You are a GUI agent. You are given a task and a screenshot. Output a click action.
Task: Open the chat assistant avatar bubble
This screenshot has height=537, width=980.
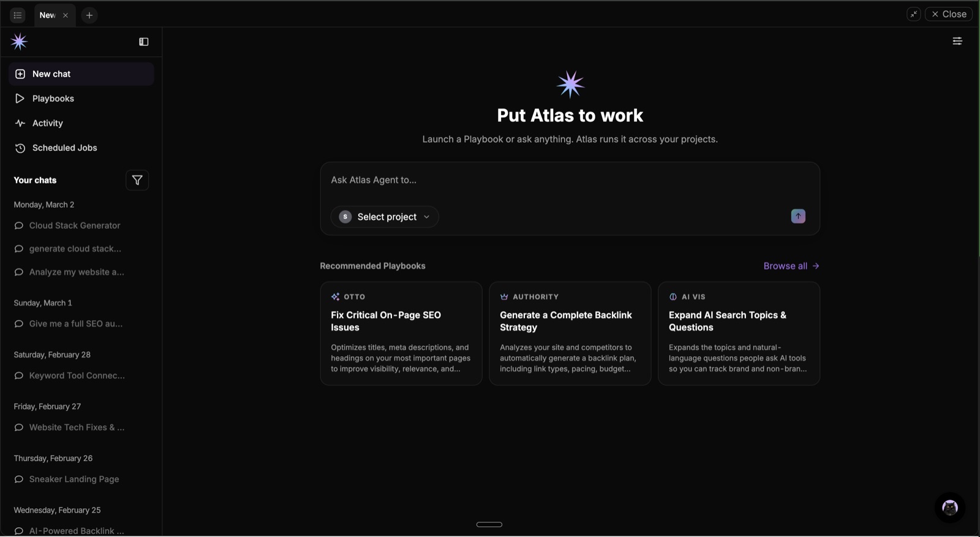tap(950, 508)
